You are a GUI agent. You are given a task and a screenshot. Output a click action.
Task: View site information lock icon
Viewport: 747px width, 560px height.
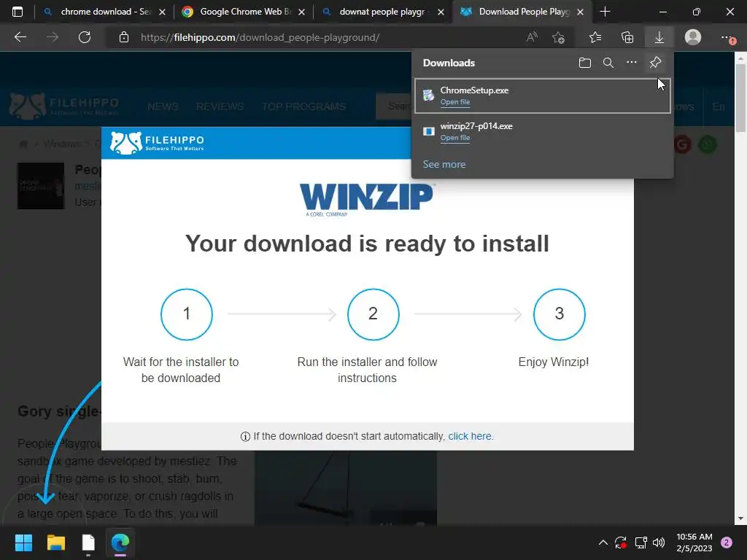124,37
